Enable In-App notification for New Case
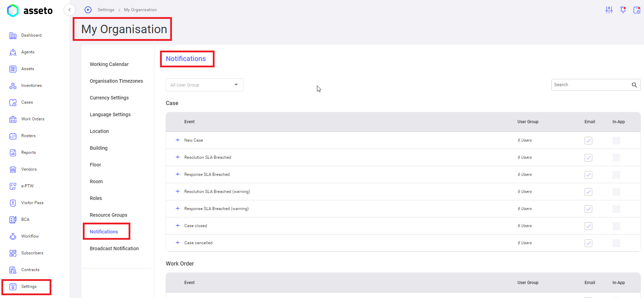This screenshot has height=298, width=644. click(x=616, y=141)
